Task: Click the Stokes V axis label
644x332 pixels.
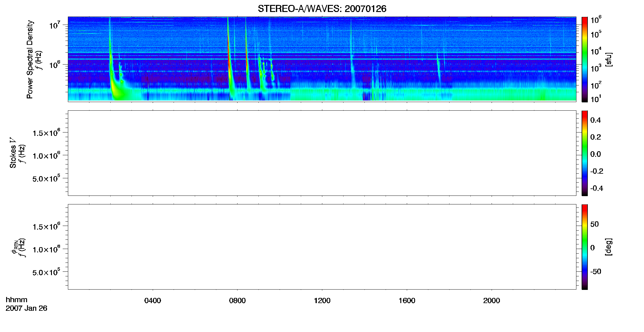Action: (13, 153)
